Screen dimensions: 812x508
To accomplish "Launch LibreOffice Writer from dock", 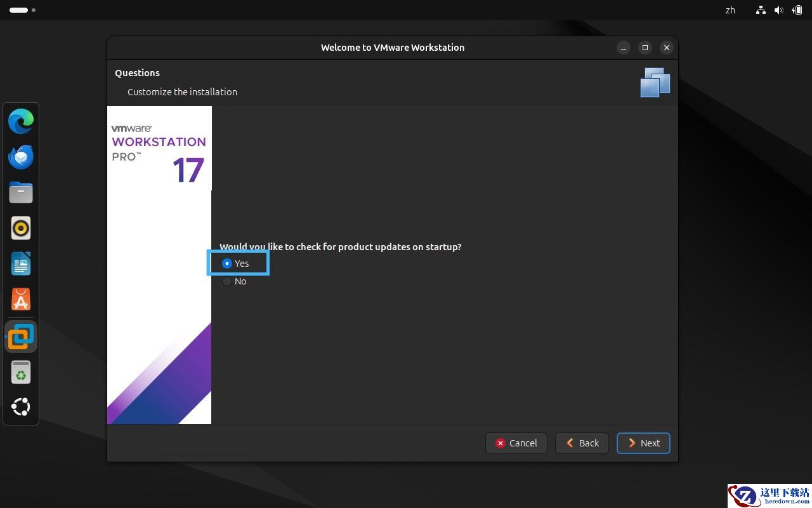I will click(21, 264).
